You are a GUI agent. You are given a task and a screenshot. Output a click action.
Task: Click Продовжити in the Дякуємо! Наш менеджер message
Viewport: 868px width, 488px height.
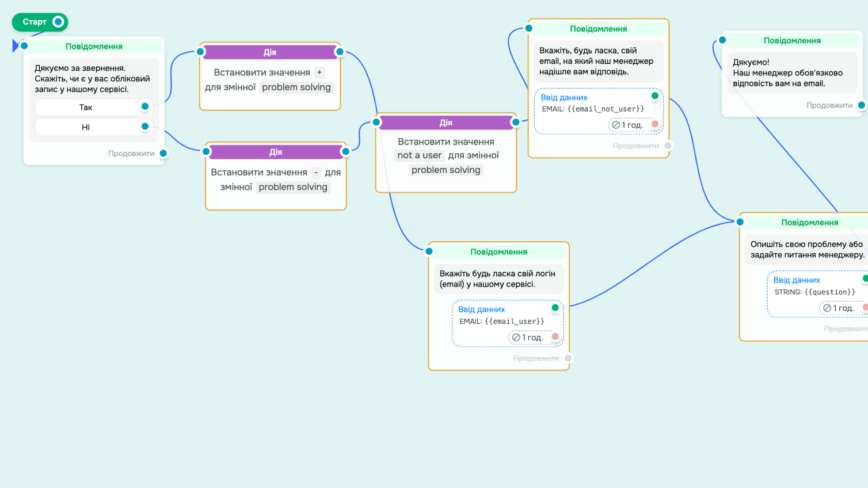(829, 105)
